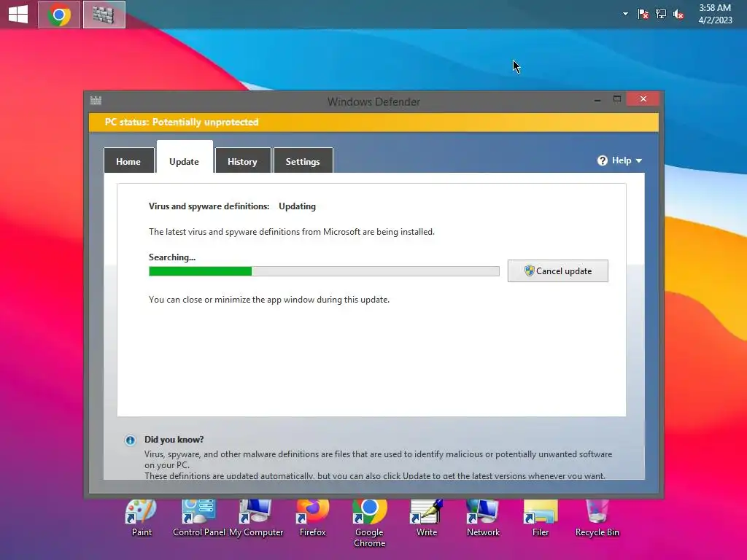Open the network status tray icon

coord(661,15)
